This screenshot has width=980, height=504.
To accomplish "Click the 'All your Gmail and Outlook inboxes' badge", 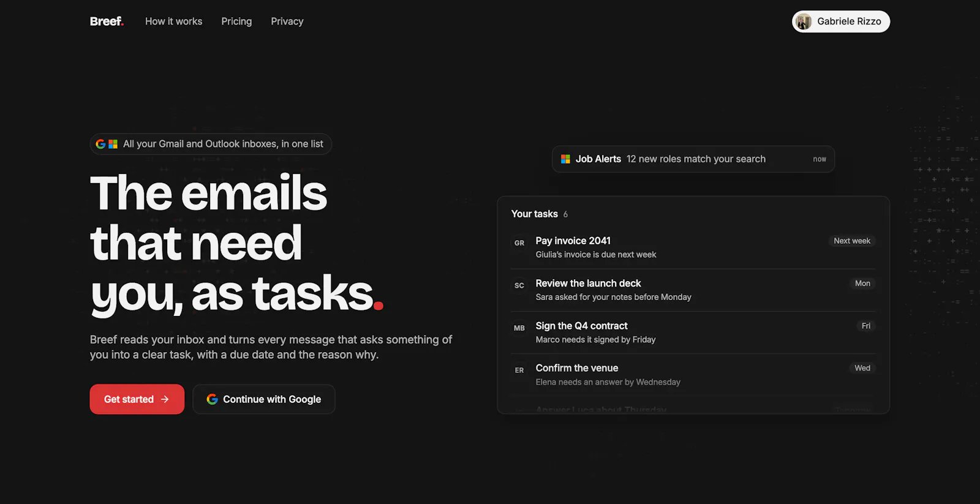I will (211, 144).
